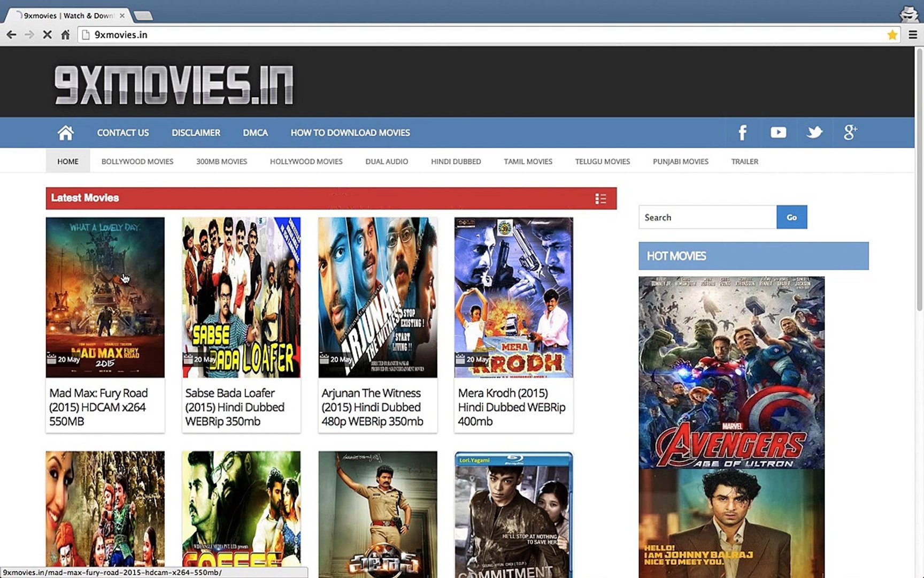
Task: Open the Facebook social icon
Action: [742, 133]
